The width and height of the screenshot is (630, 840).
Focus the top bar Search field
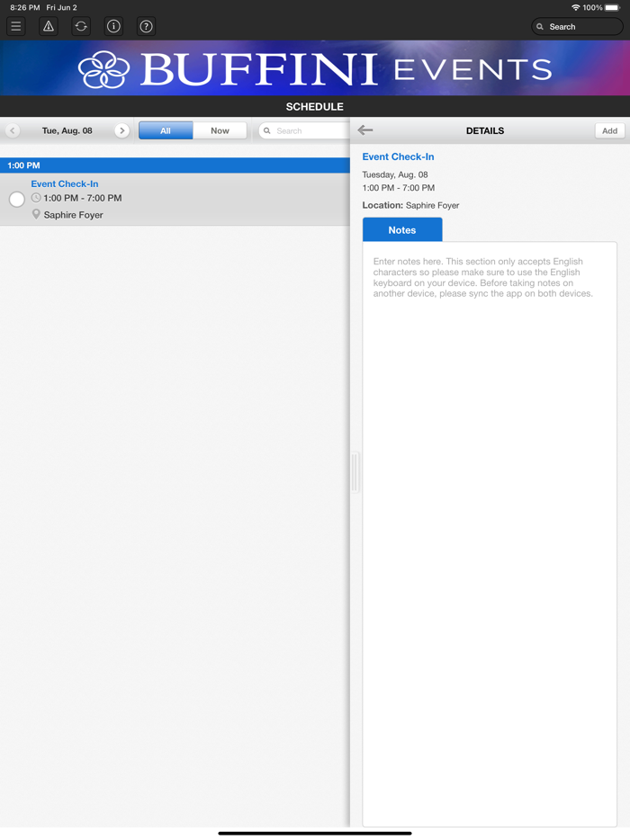pos(577,27)
